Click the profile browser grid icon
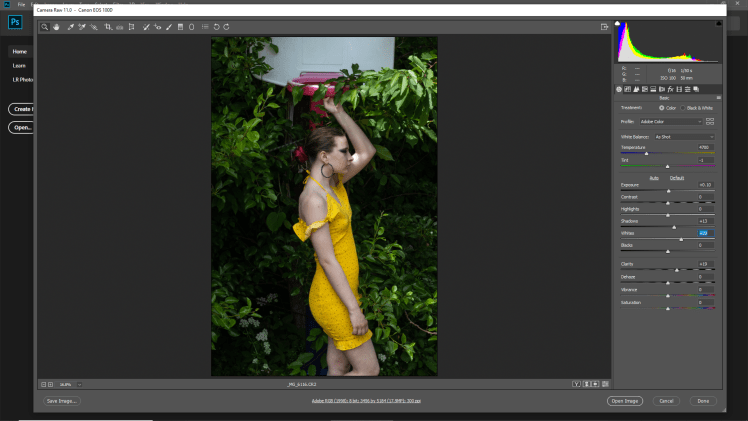Image resolution: width=748 pixels, height=421 pixels. (x=710, y=121)
